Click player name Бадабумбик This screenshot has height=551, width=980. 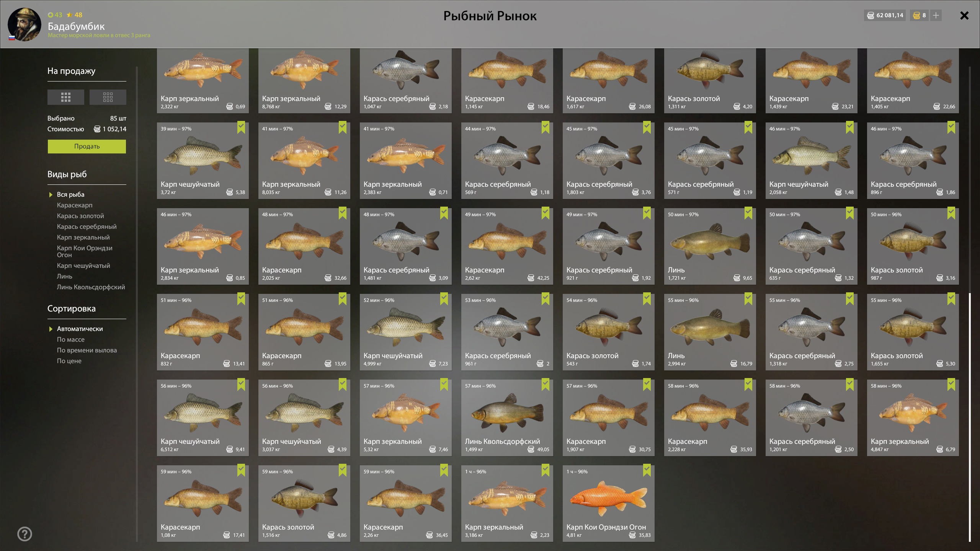76,26
